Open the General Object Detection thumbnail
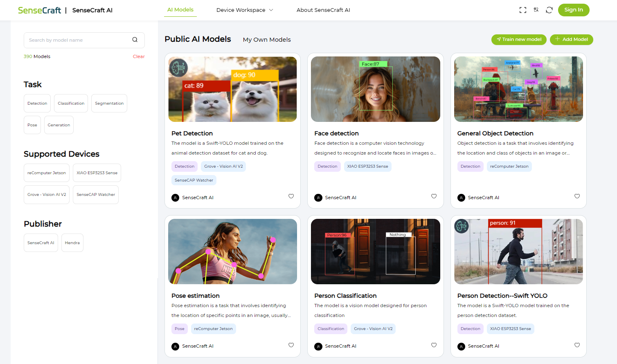This screenshot has width=617, height=364. [518, 89]
